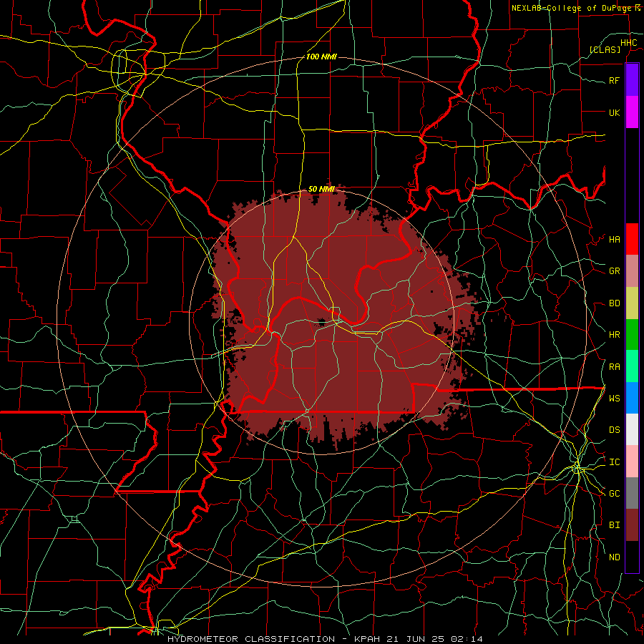The width and height of the screenshot is (644, 644).
Task: Click the 'RF' legend label
Action: pos(615,80)
